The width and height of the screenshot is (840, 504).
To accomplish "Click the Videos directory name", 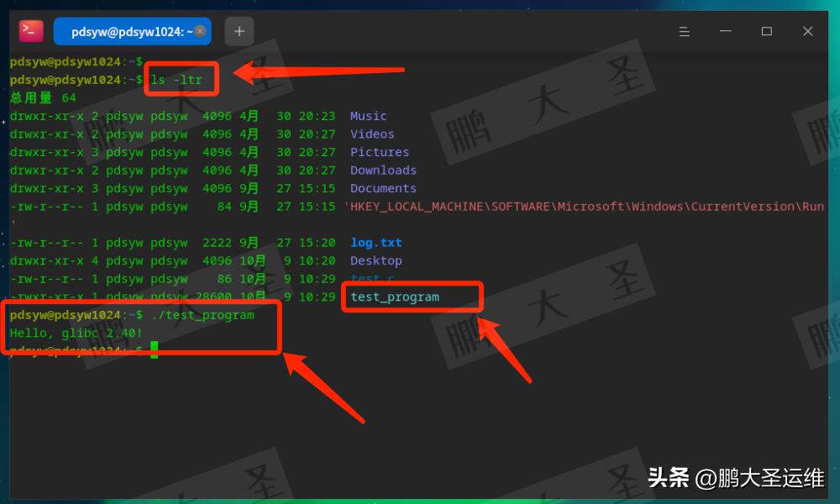I will pyautogui.click(x=372, y=134).
